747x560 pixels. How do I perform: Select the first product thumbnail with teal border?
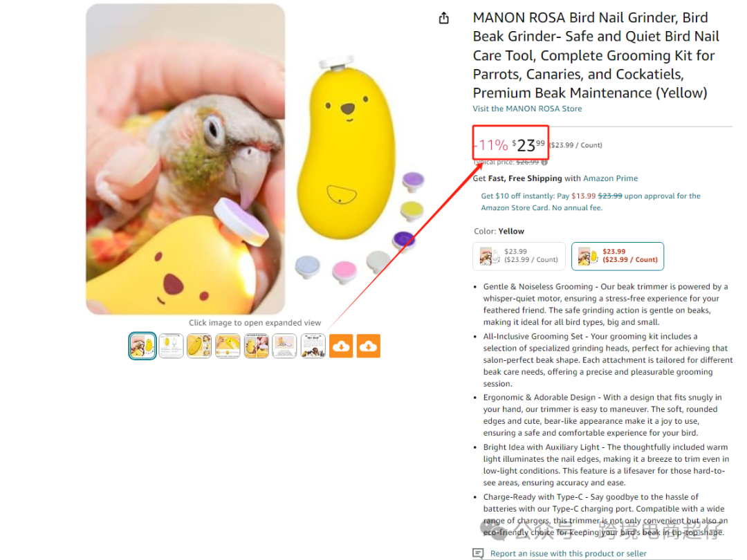tap(142, 346)
